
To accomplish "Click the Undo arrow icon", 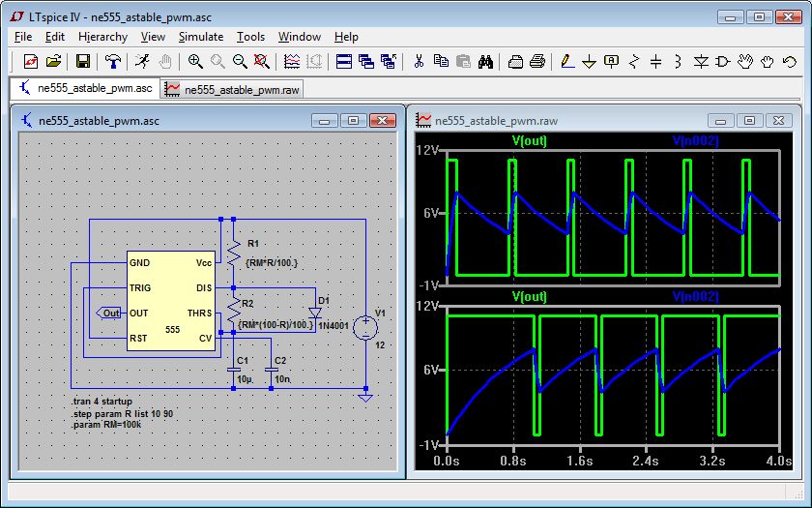I will tap(789, 62).
